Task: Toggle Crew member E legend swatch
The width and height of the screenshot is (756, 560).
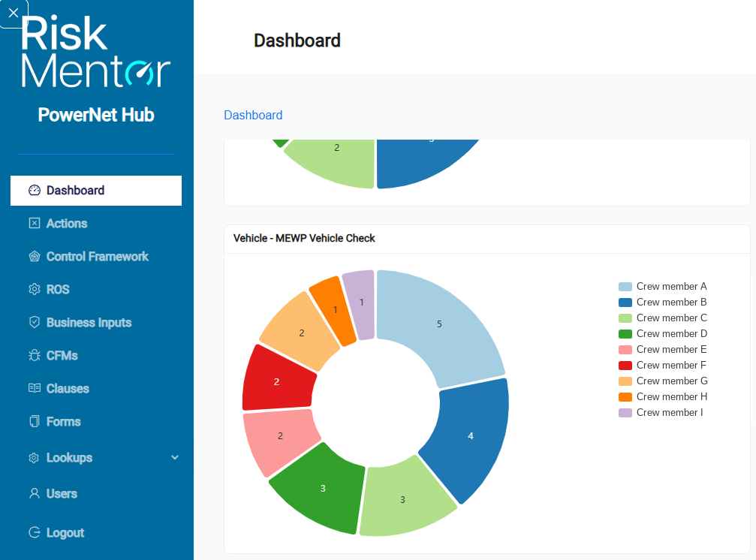Action: [625, 350]
